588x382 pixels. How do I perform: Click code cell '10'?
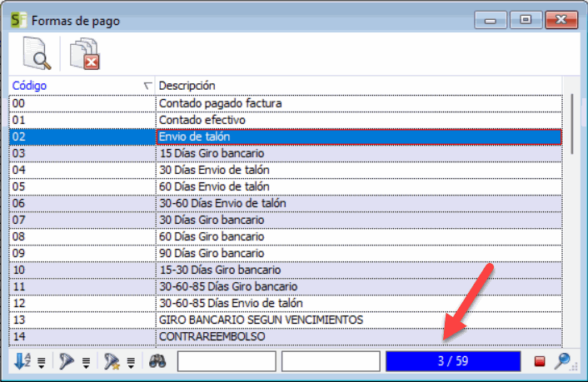pyautogui.click(x=82, y=270)
